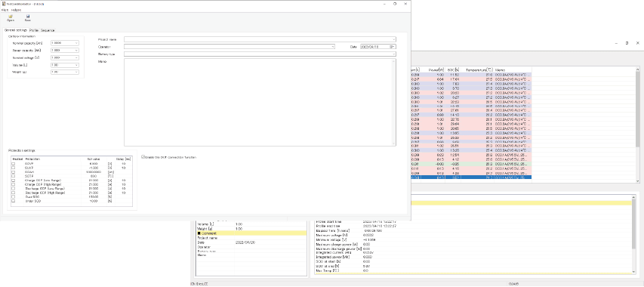Open the Date picker dropdown

[x=393, y=47]
